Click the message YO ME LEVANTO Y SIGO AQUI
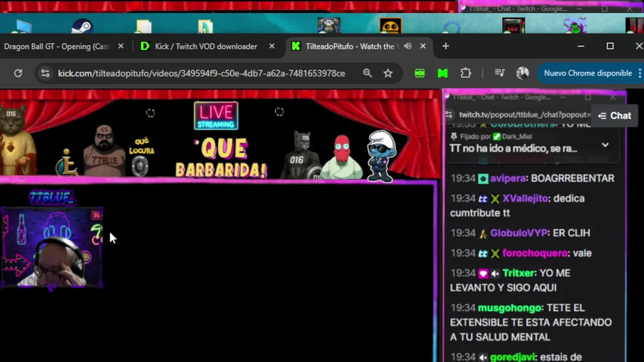Image resolution: width=644 pixels, height=362 pixels. click(x=510, y=281)
